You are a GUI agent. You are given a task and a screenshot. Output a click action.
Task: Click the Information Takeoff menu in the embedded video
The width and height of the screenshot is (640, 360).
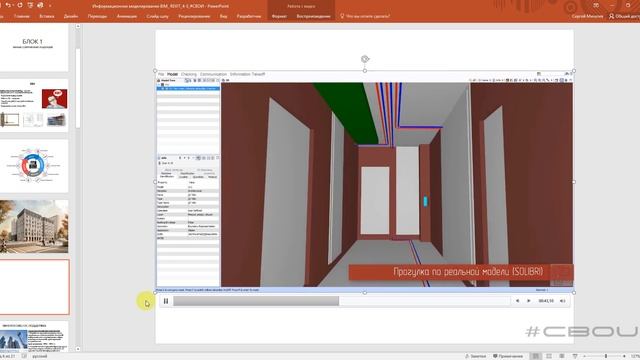click(247, 74)
